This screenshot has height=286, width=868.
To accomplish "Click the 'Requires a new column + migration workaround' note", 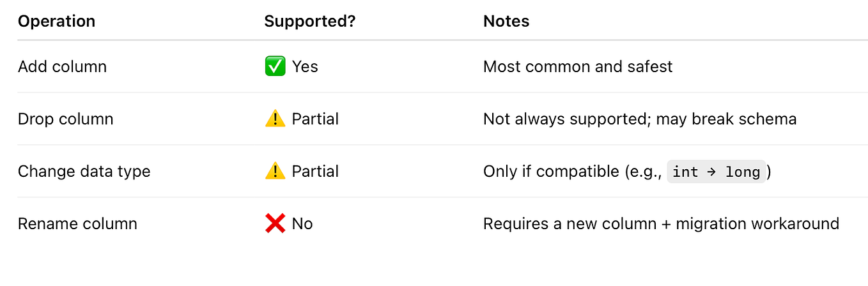I will tap(661, 223).
